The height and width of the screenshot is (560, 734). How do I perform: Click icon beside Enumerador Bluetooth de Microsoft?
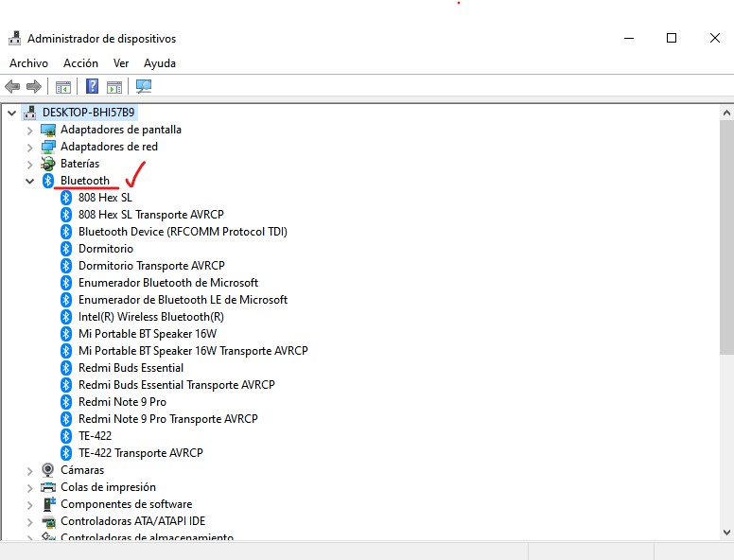[66, 283]
